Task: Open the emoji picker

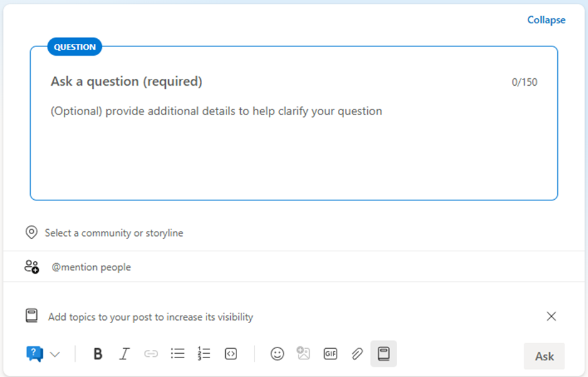Action: tap(277, 354)
